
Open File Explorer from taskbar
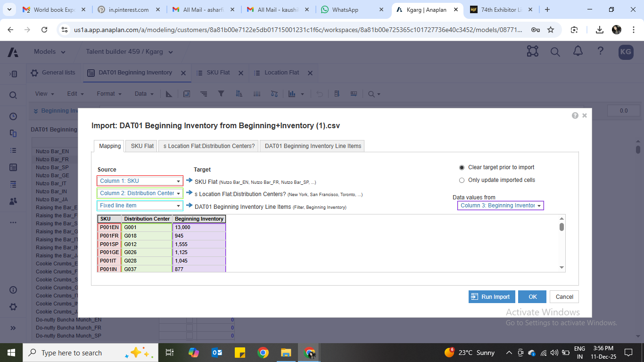286,353
